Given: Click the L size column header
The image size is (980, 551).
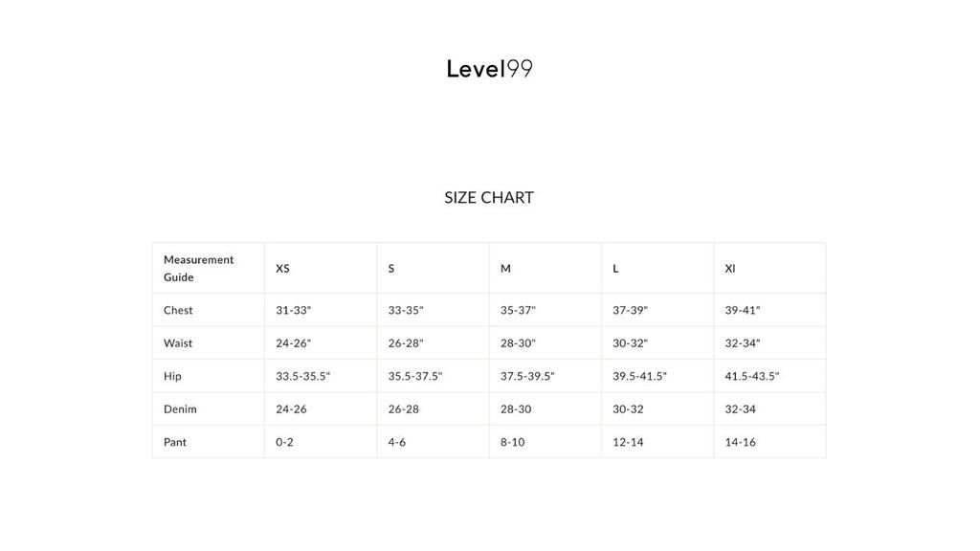Looking at the screenshot, I should click(x=615, y=269).
